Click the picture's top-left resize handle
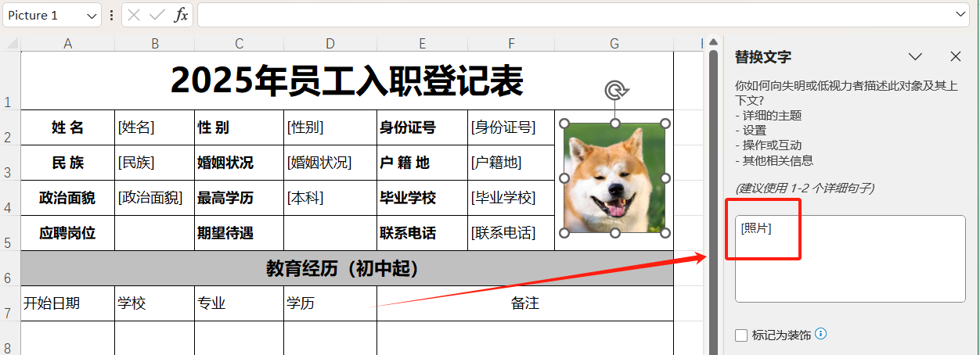980x355 pixels. click(564, 124)
